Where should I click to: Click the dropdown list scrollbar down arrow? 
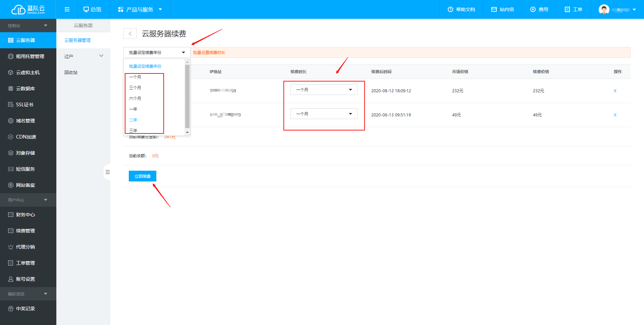pos(187,132)
